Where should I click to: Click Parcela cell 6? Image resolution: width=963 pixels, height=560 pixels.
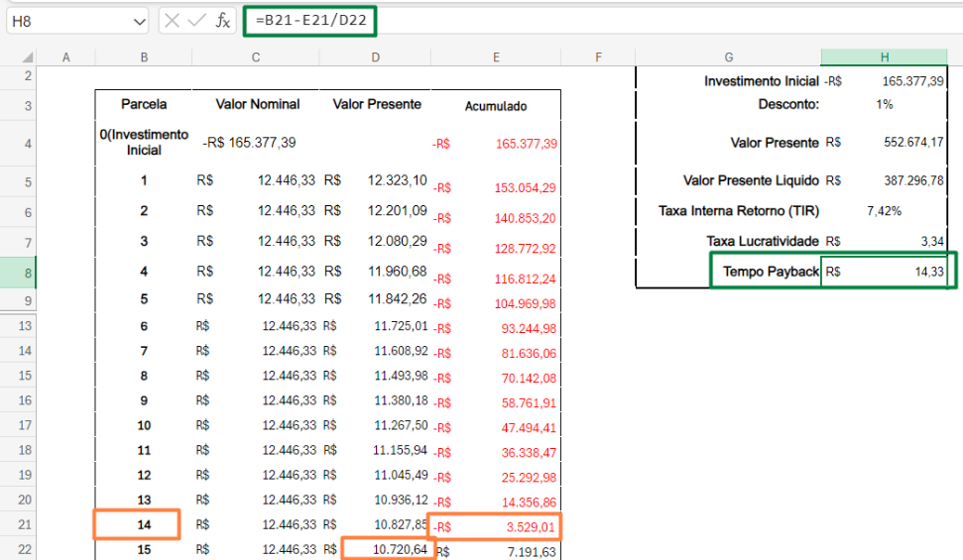144,326
